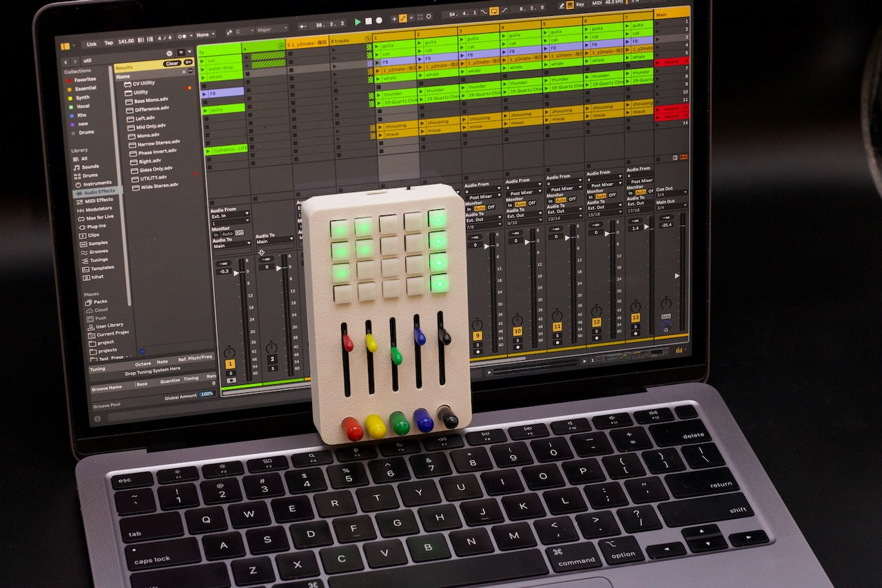Open Instruments in the Library sidebar

pos(94,183)
